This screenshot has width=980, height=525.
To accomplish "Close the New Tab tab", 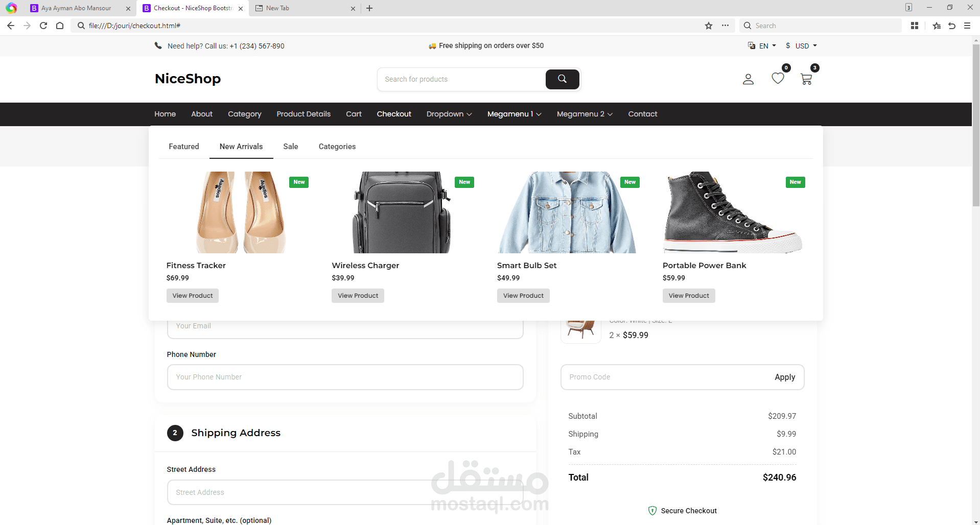I will (353, 8).
